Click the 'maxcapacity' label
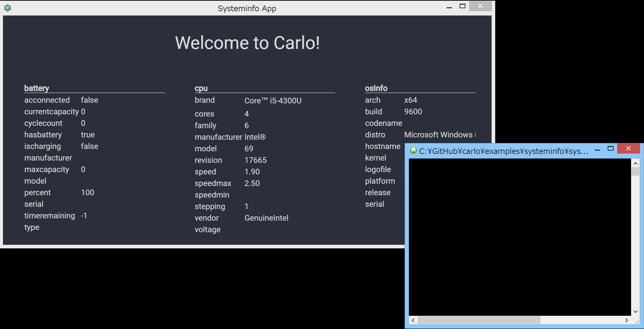Image resolution: width=644 pixels, height=329 pixels. click(47, 169)
